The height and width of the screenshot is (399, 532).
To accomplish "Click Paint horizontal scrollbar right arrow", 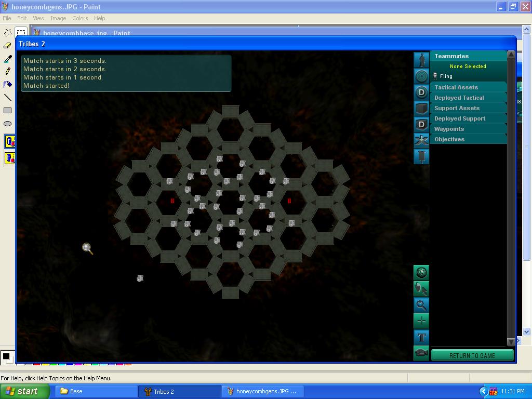I will (x=519, y=340).
